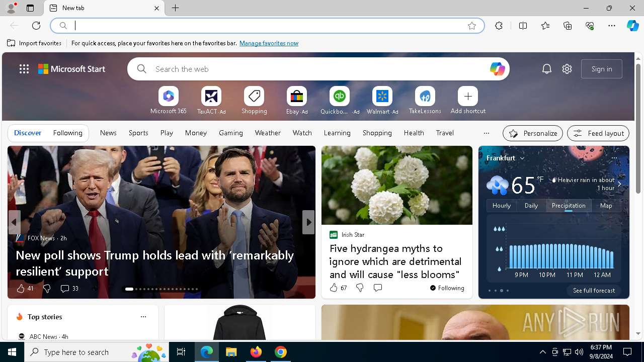Image resolution: width=644 pixels, height=362 pixels.
Task: Focus the browser address bar
Action: tap(268, 26)
